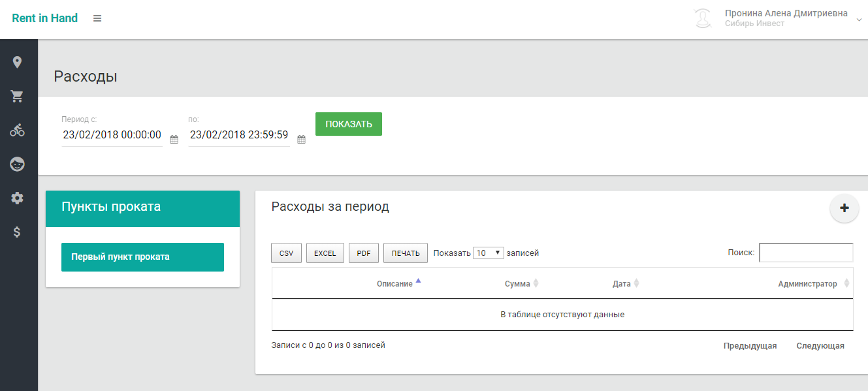
Task: Click the Следующая pagination link
Action: 820,345
